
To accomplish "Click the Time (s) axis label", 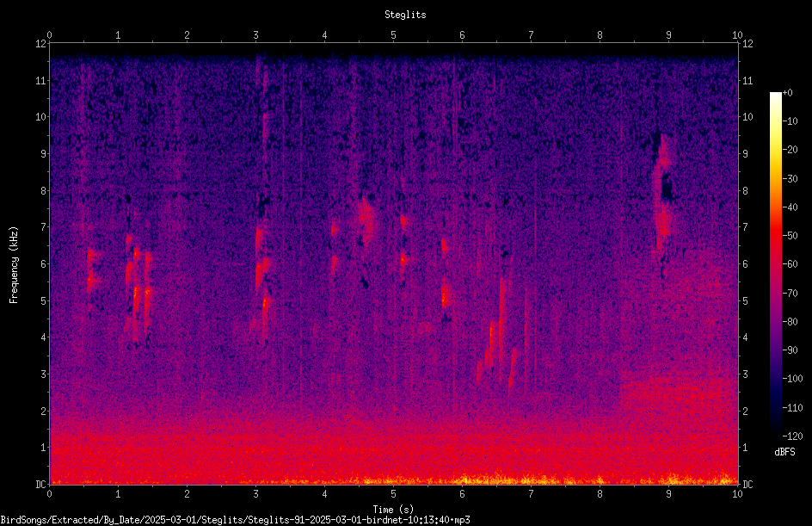I will (393, 510).
